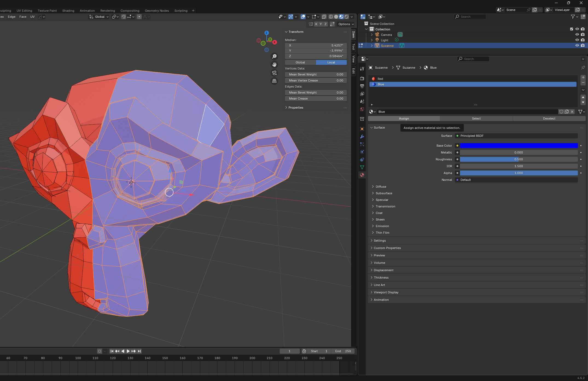Open the Tool properties tab icon
Screen dimensions: 588x381
coord(362,68)
